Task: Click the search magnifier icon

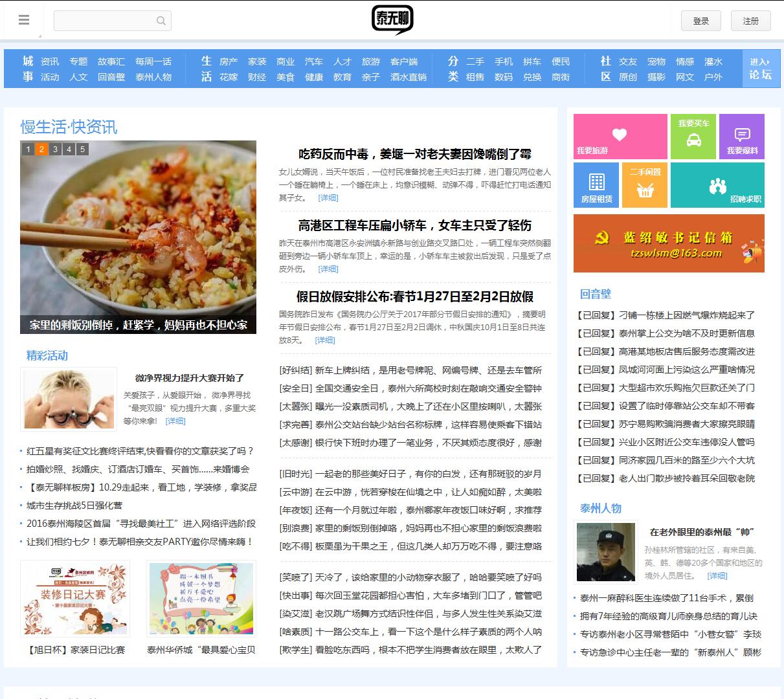Action: point(161,21)
